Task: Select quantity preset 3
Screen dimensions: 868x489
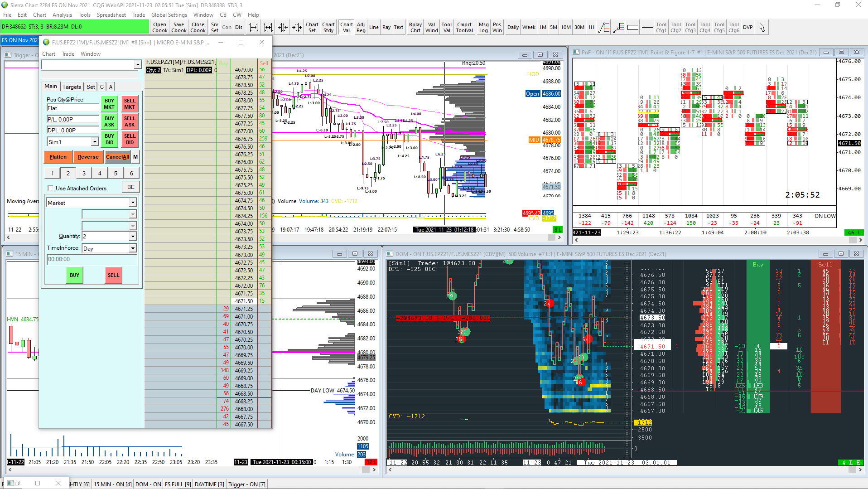Action: 84,174
